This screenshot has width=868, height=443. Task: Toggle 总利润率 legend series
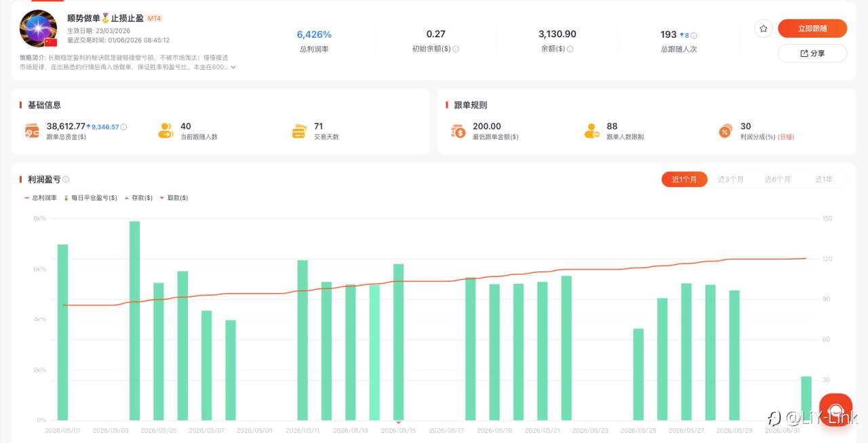coord(40,198)
